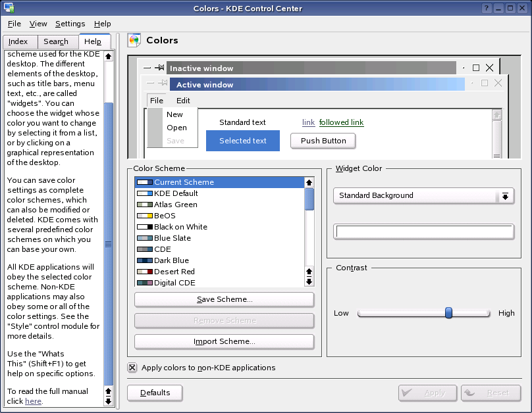Click the 'Standard text' label in preview
The height and width of the screenshot is (413, 532).
point(242,122)
